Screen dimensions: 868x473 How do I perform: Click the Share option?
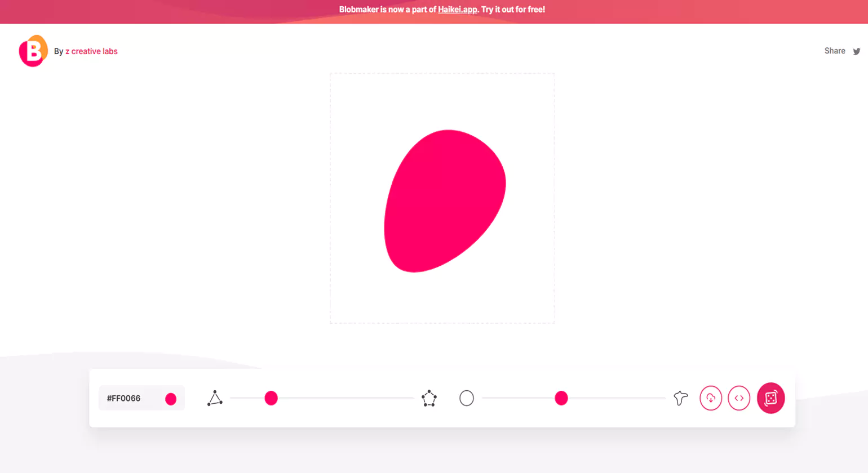point(835,51)
